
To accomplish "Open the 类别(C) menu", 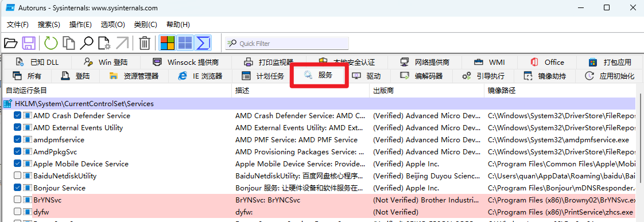I will pyautogui.click(x=145, y=25).
